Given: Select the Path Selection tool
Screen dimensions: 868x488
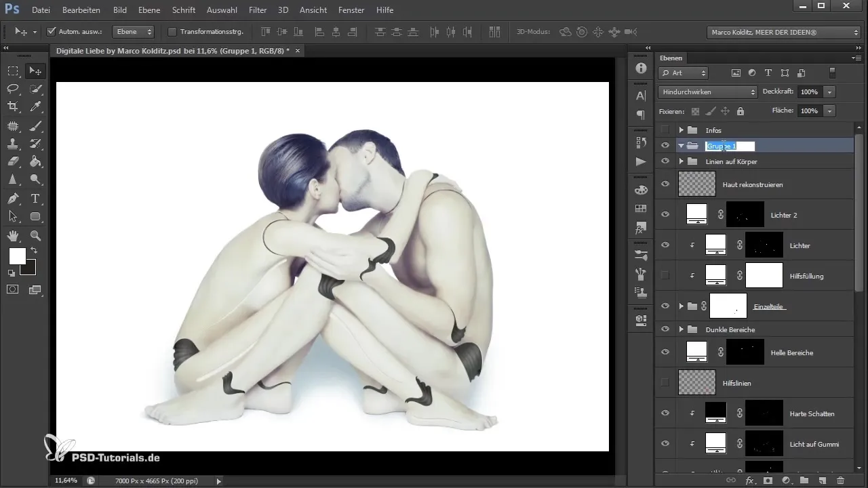Looking at the screenshot, I should tap(13, 217).
